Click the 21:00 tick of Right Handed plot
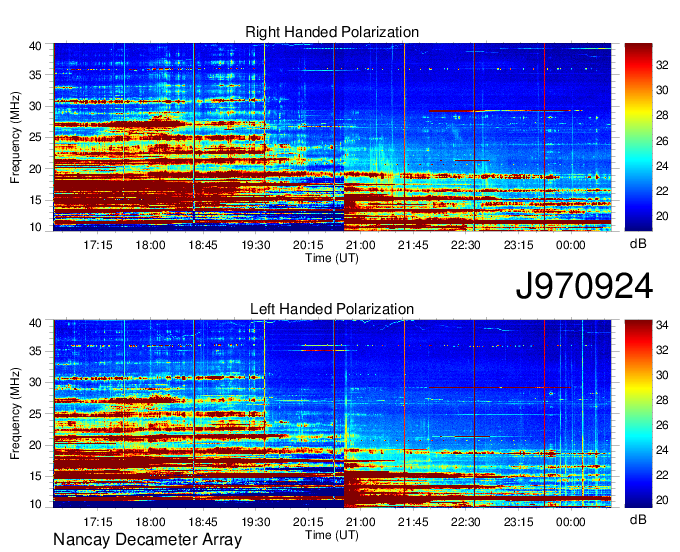Screen dimensions: 680x552 [361, 245]
